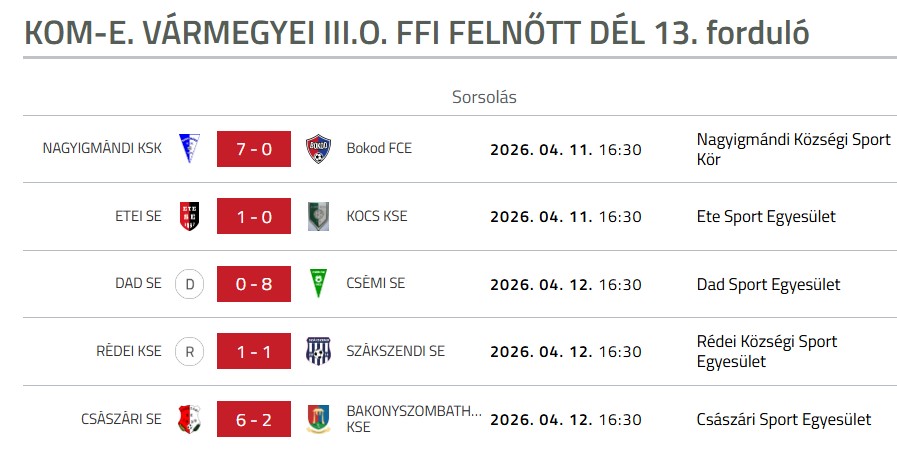Open the 1 - 0 match result
Screen dimensions: 897x455
[254, 216]
